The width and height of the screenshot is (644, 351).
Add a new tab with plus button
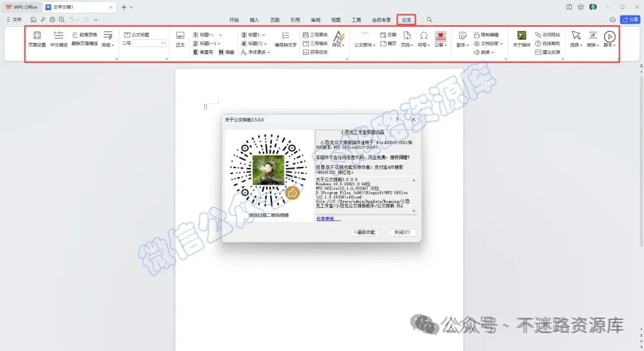coord(123,7)
